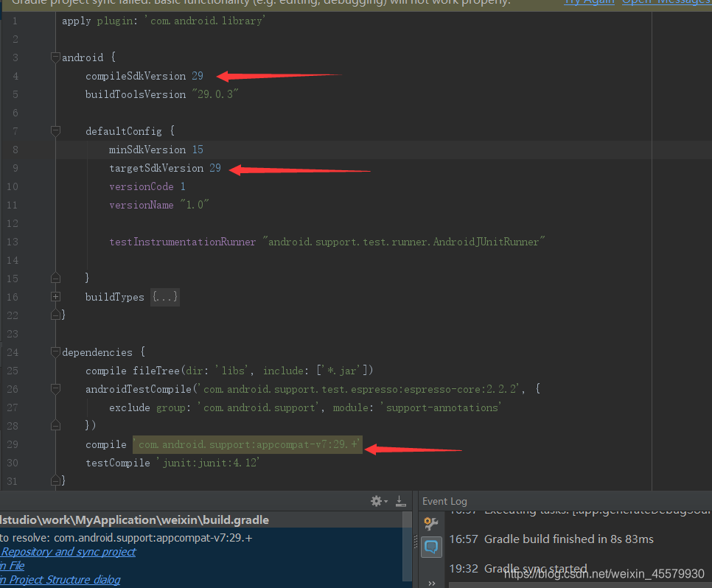Click 'Gradle build finished in 8s 83ms' log entry
The height and width of the screenshot is (588, 712).
pos(569,539)
